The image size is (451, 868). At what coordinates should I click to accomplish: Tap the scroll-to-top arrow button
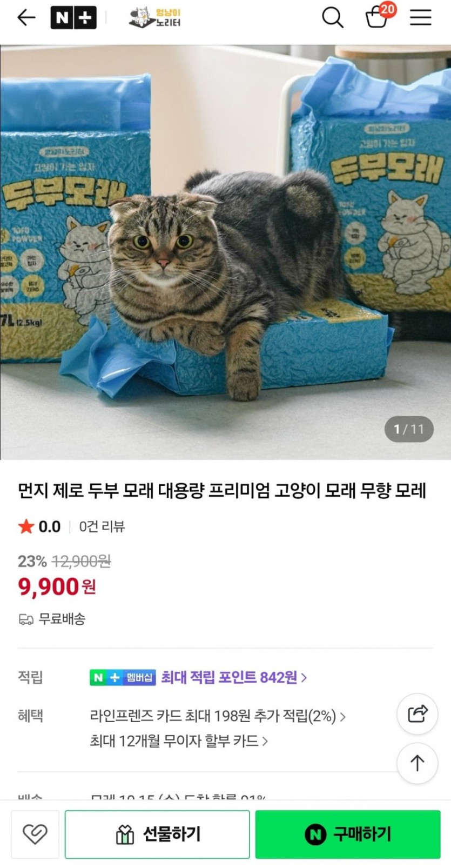point(417,763)
